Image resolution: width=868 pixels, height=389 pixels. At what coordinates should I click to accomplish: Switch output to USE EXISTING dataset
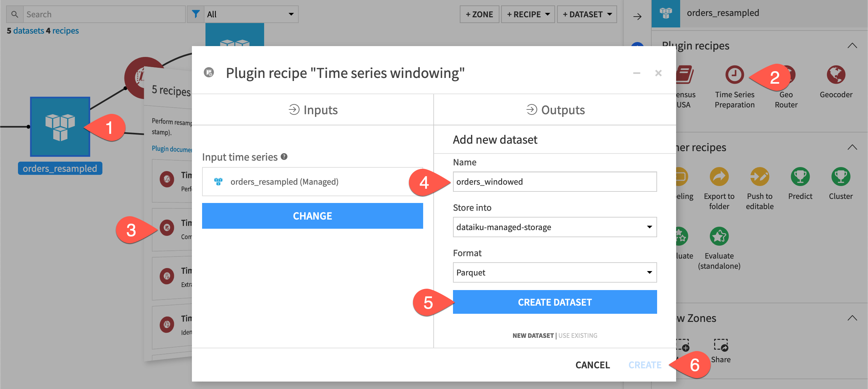577,335
